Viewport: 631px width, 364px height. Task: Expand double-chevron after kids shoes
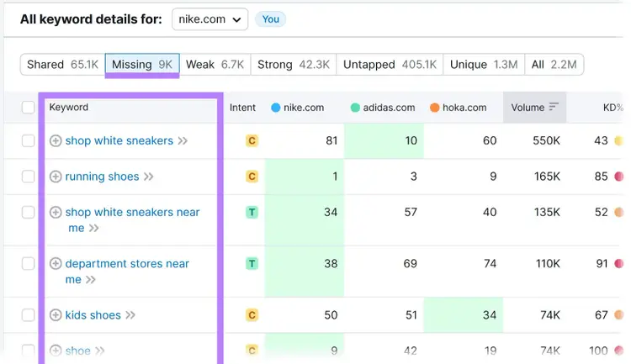130,315
